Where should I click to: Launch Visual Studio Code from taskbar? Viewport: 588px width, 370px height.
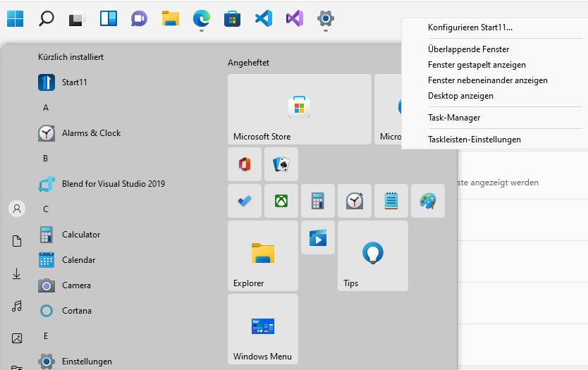pyautogui.click(x=264, y=18)
